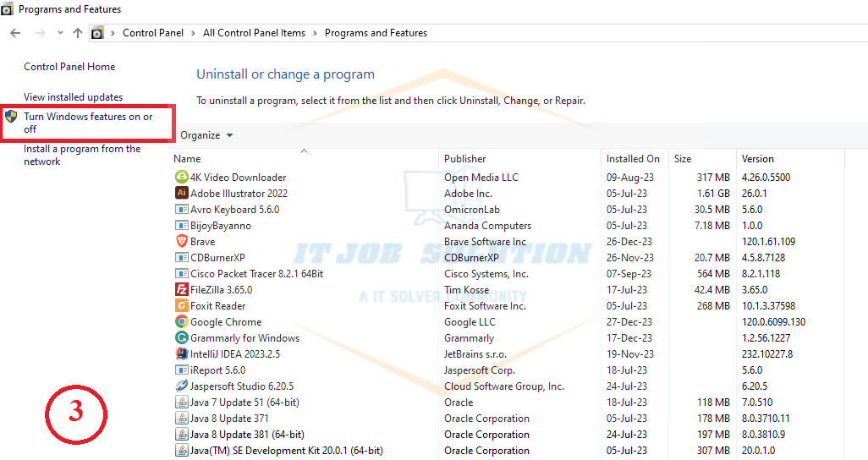The width and height of the screenshot is (868, 460).
Task: Select the IntelliJ IDEA 2023.2.5 icon
Action: click(181, 354)
